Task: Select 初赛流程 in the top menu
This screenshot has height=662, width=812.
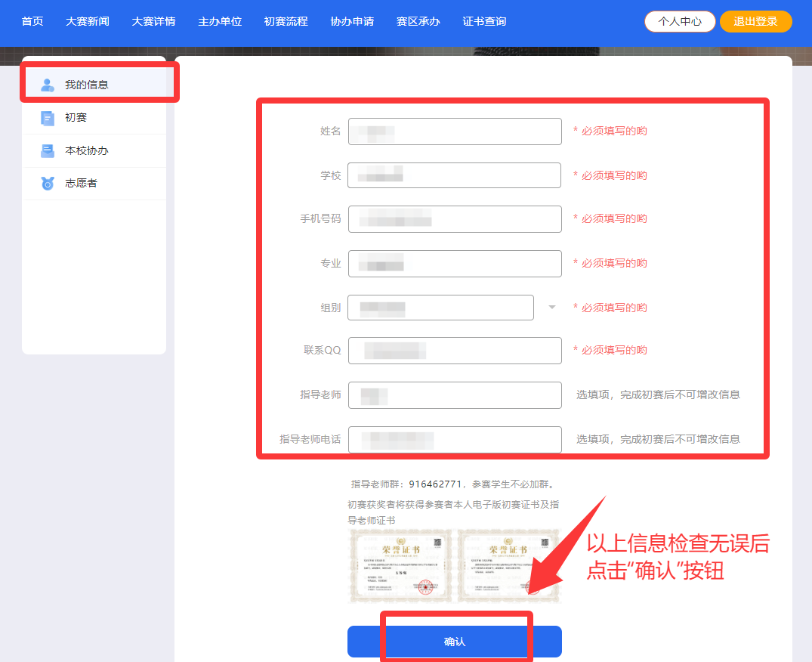Action: click(x=286, y=21)
